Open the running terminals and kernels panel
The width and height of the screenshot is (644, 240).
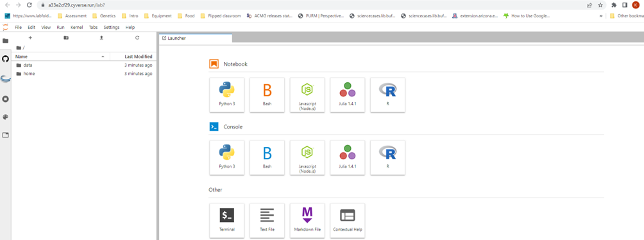[x=5, y=99]
